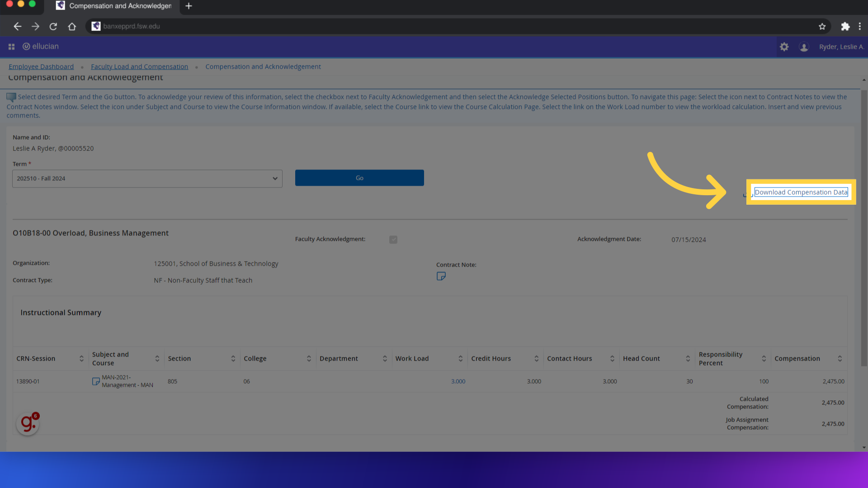Open the settings gear in ellucian header
The image size is (868, 488).
tap(784, 47)
